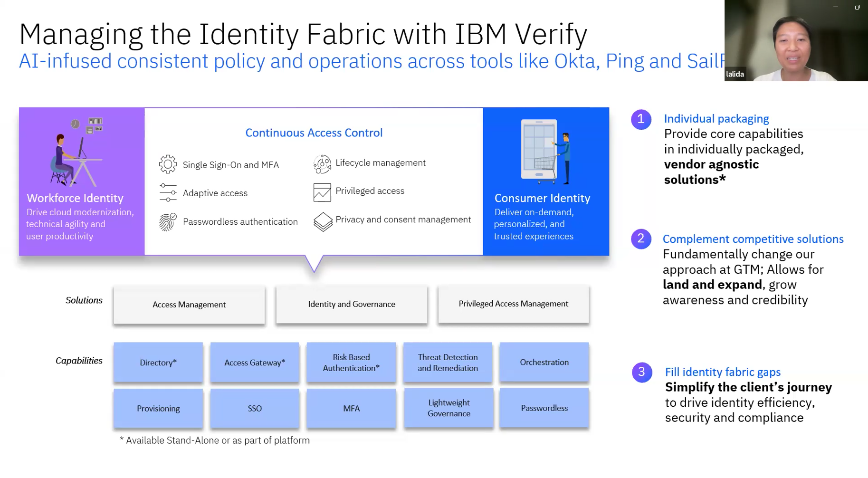Image resolution: width=868 pixels, height=478 pixels.
Task: Click the Adaptive access label
Action: pyautogui.click(x=215, y=193)
